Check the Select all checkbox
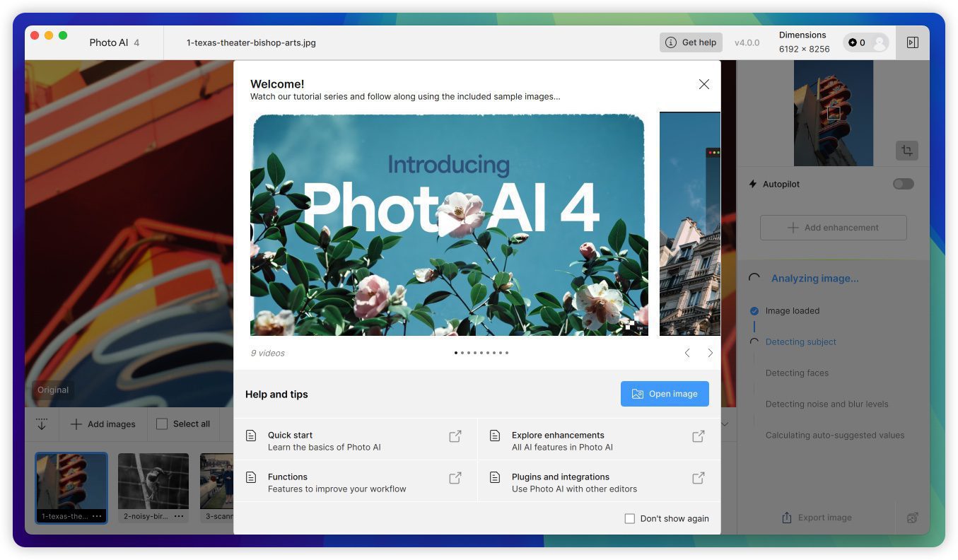Screen dimensions: 958x560 (162, 424)
